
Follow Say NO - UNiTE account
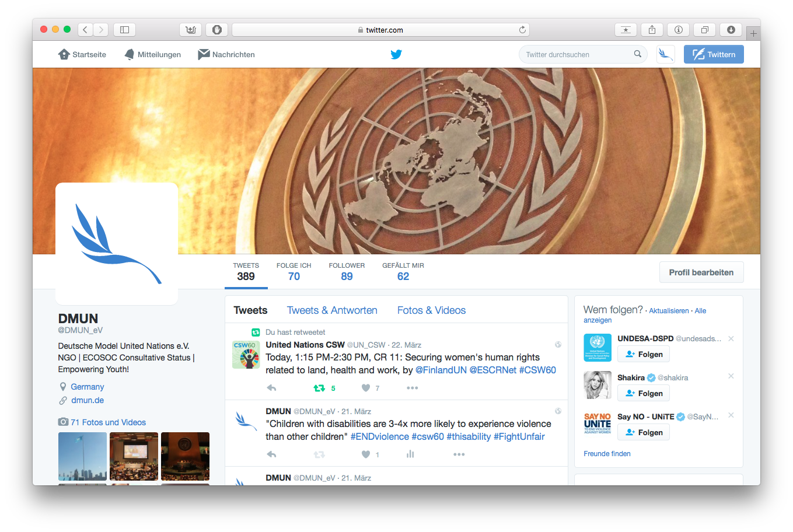pos(644,432)
